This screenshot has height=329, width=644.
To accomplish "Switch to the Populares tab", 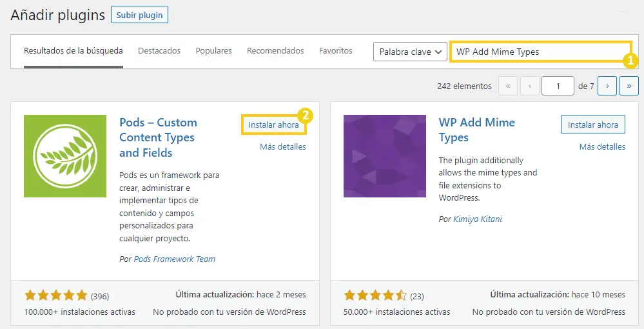I will [x=213, y=51].
